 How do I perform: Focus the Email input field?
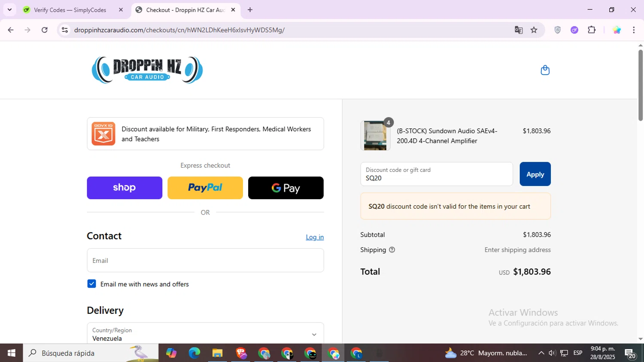click(x=205, y=260)
